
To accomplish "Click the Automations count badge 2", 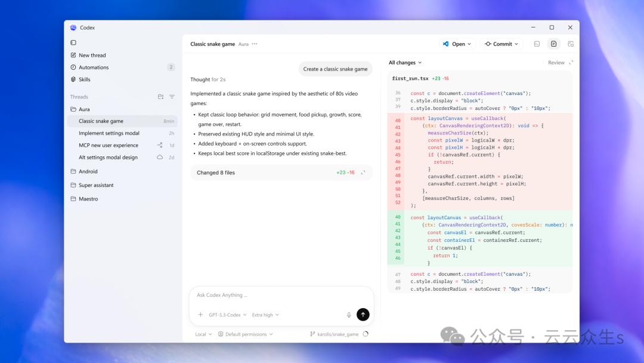I will pos(171,67).
